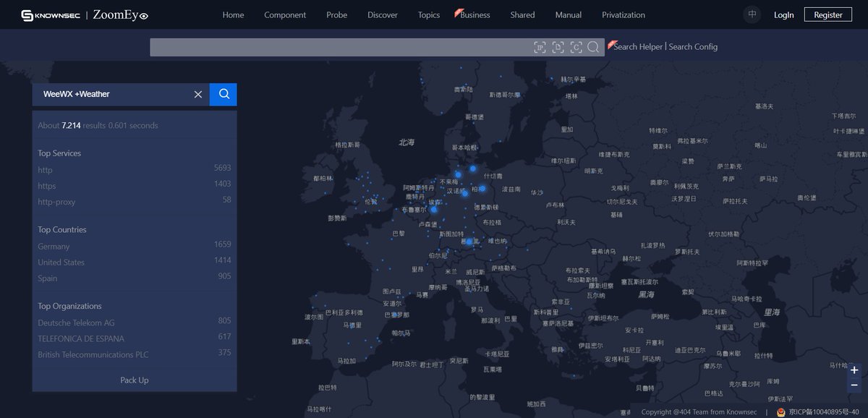Select British Telecommunications PLC organization
The height and width of the screenshot is (418, 868).
93,354
